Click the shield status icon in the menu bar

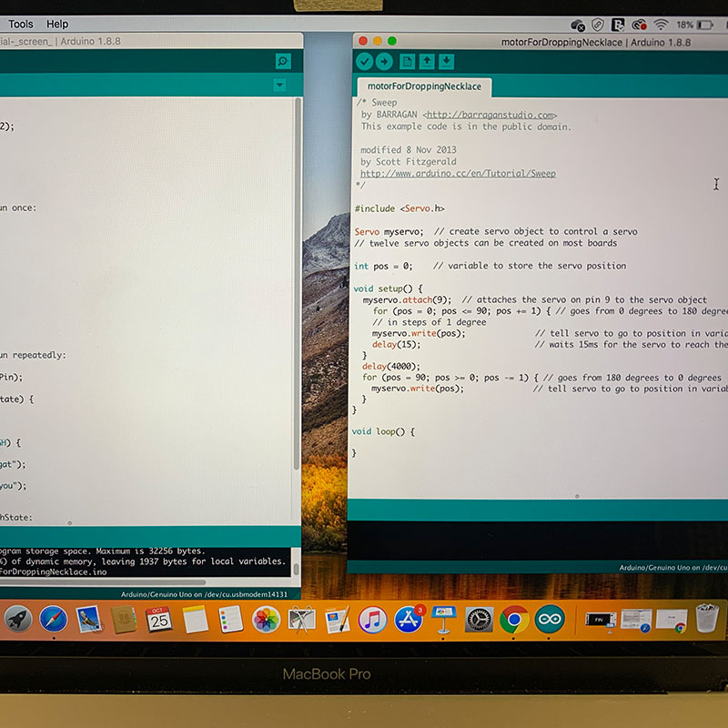coord(598,25)
